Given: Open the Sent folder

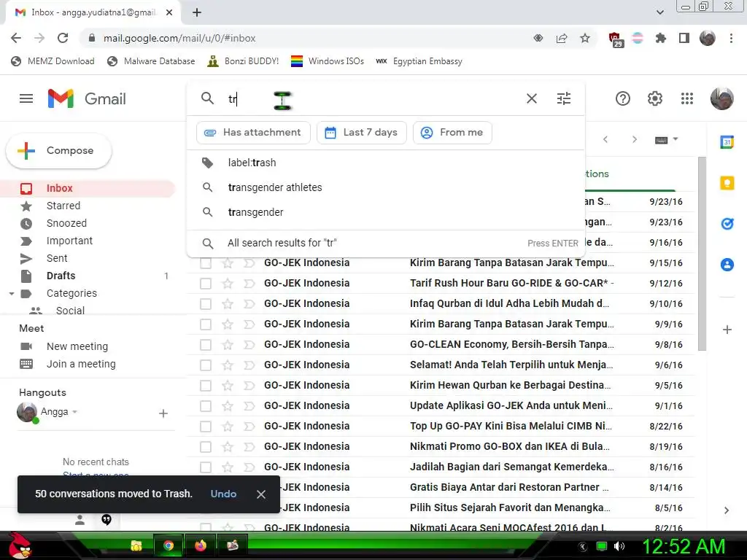Looking at the screenshot, I should click(88, 258).
